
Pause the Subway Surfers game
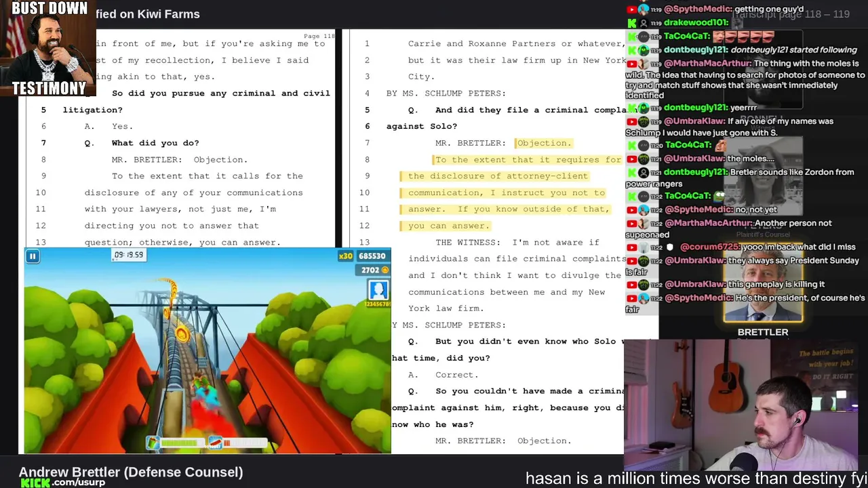point(32,256)
